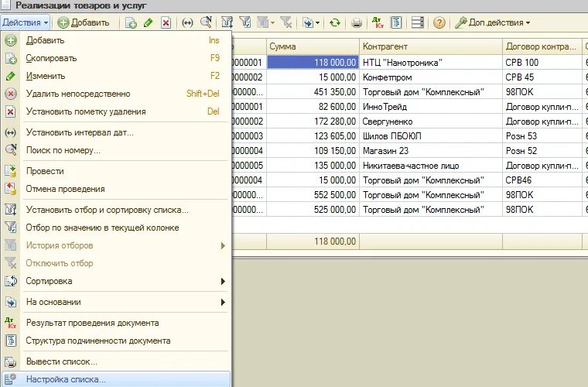Click the Сумма column header
The width and height of the screenshot is (588, 387).
pyautogui.click(x=313, y=46)
